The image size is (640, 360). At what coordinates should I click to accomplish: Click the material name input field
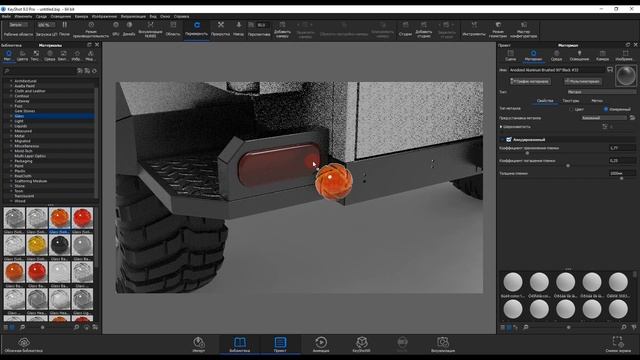557,70
